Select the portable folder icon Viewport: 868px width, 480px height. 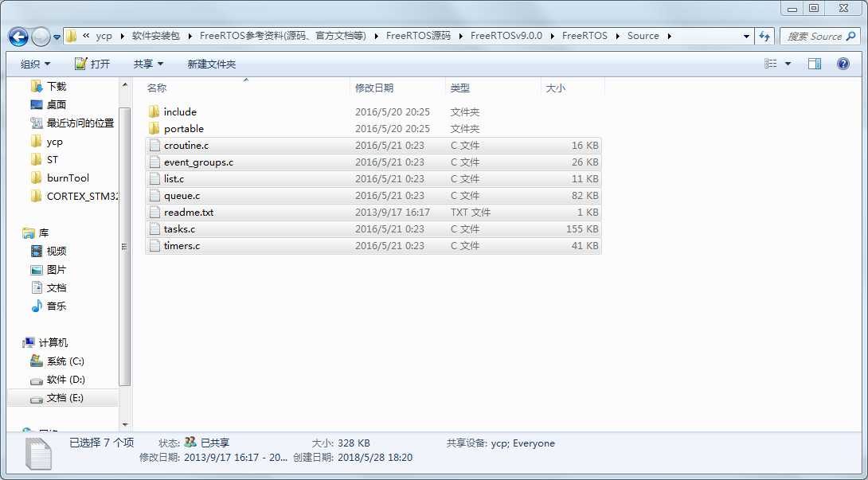(x=154, y=128)
